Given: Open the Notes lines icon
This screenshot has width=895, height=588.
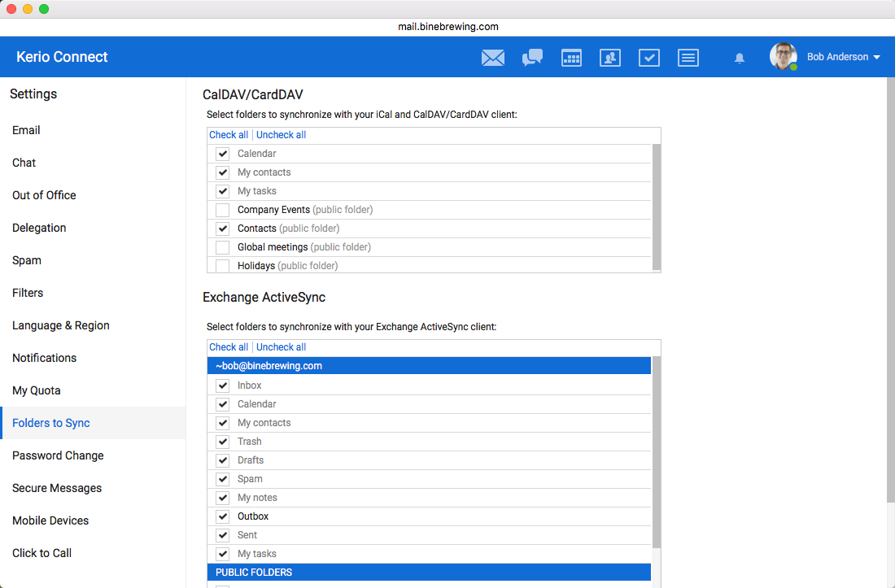Looking at the screenshot, I should [688, 58].
